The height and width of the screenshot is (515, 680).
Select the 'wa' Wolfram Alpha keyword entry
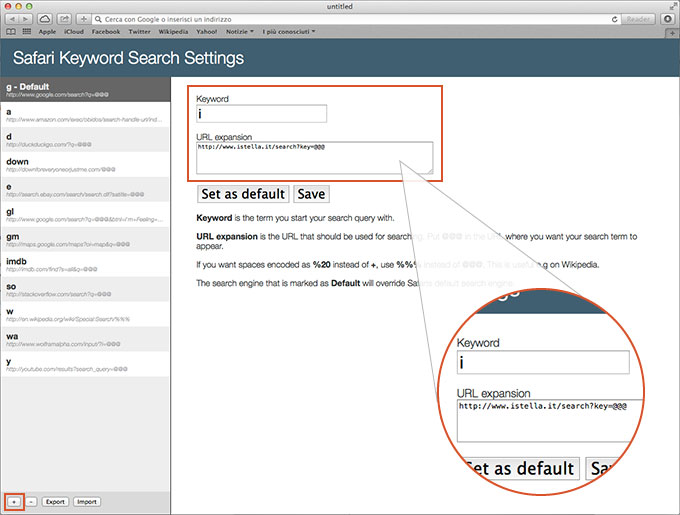(x=85, y=339)
